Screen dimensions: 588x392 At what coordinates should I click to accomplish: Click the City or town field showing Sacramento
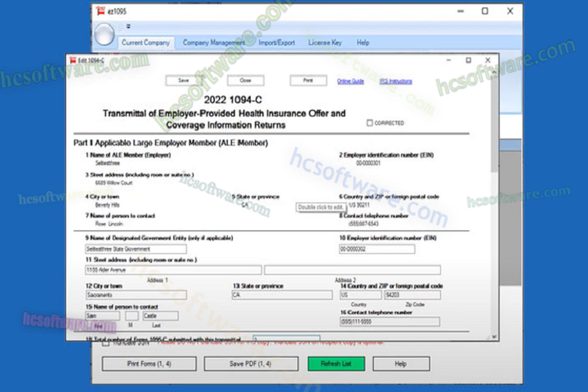point(136,295)
